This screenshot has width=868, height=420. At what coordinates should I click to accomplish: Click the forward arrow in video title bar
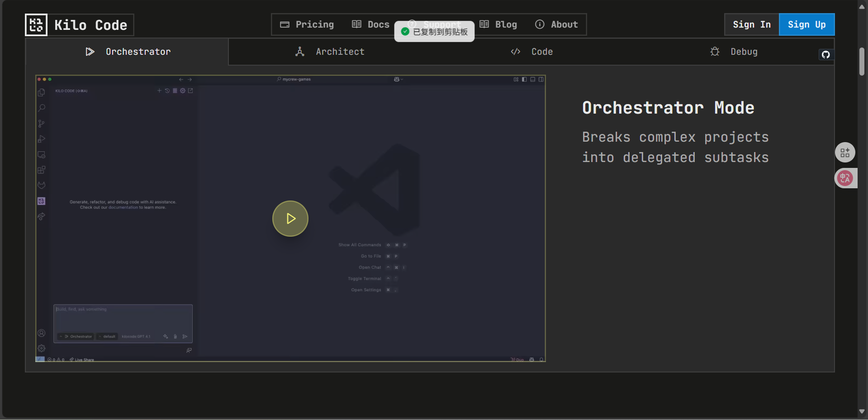[x=190, y=79]
